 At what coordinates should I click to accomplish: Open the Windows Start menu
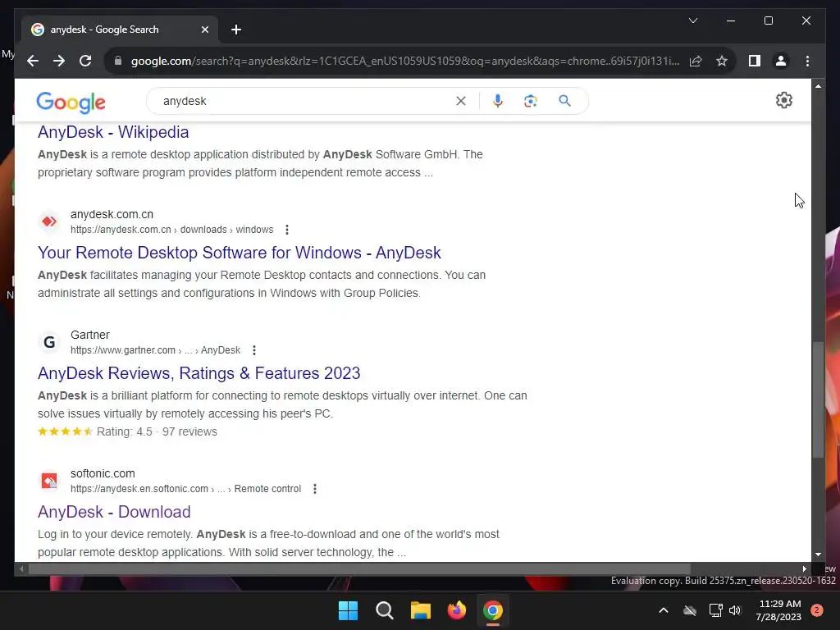coord(348,610)
